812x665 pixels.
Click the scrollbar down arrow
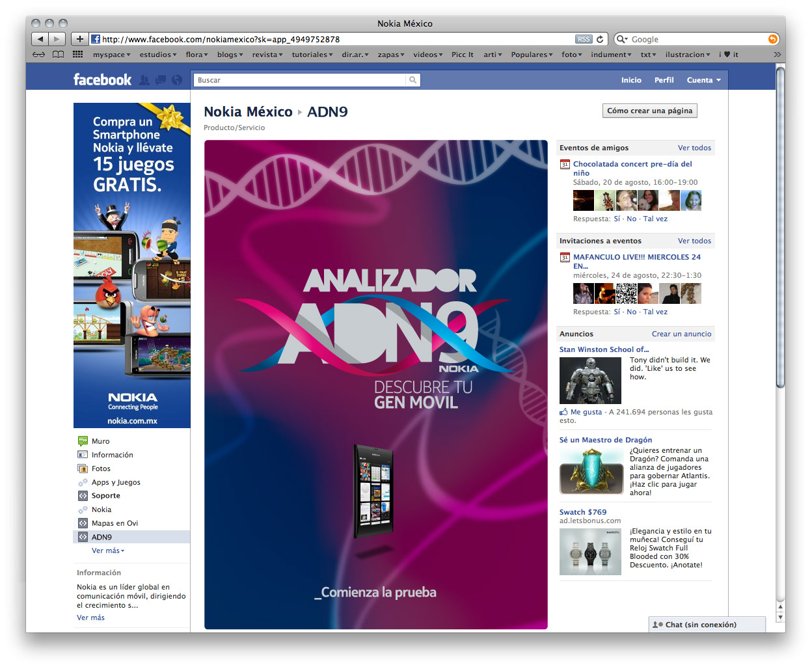(x=780, y=617)
